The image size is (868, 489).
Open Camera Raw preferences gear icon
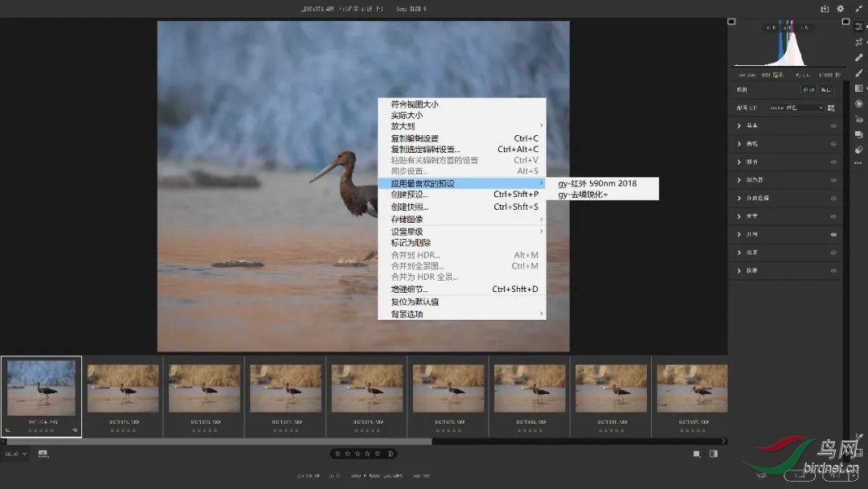pyautogui.click(x=841, y=9)
